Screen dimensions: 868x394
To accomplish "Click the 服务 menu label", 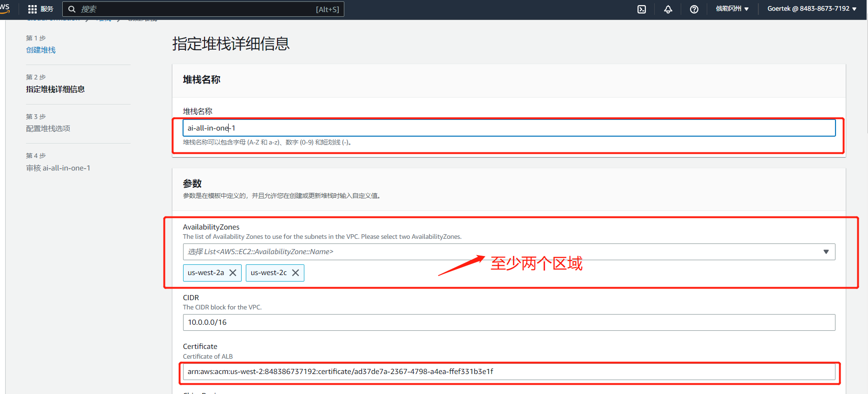I will pyautogui.click(x=47, y=9).
